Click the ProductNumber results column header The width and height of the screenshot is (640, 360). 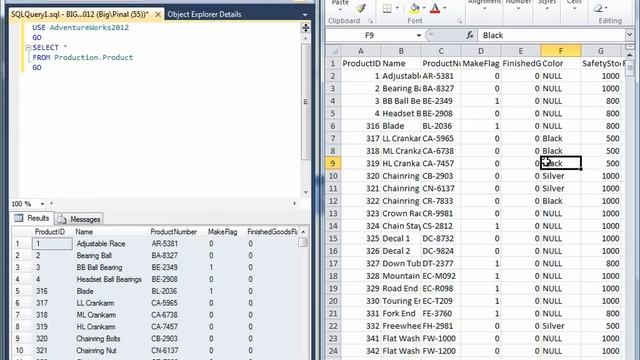click(x=173, y=232)
